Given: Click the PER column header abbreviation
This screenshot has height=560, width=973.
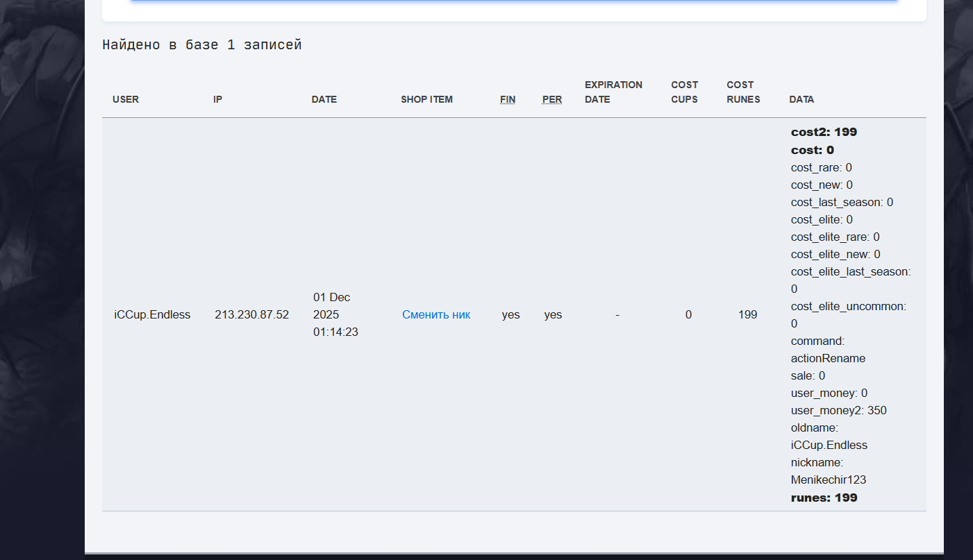Looking at the screenshot, I should coord(552,99).
